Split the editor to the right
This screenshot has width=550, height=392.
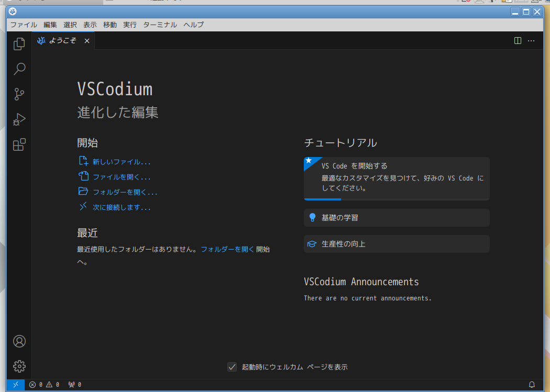coord(518,41)
